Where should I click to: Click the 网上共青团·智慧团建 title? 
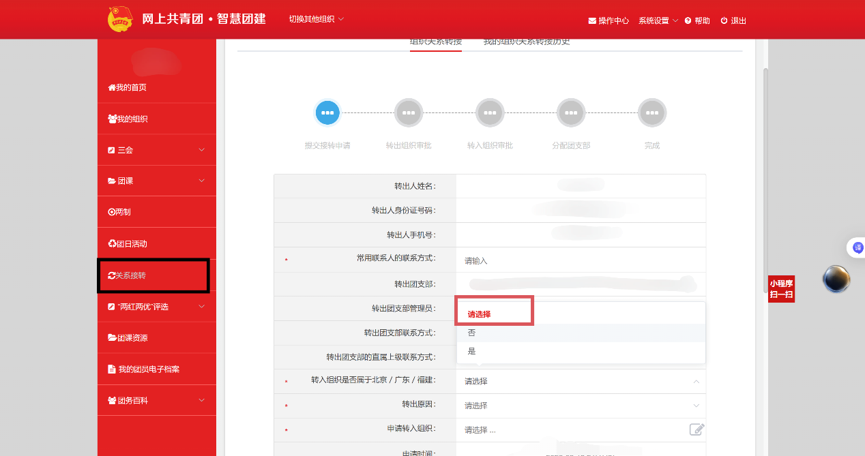pyautogui.click(x=204, y=19)
